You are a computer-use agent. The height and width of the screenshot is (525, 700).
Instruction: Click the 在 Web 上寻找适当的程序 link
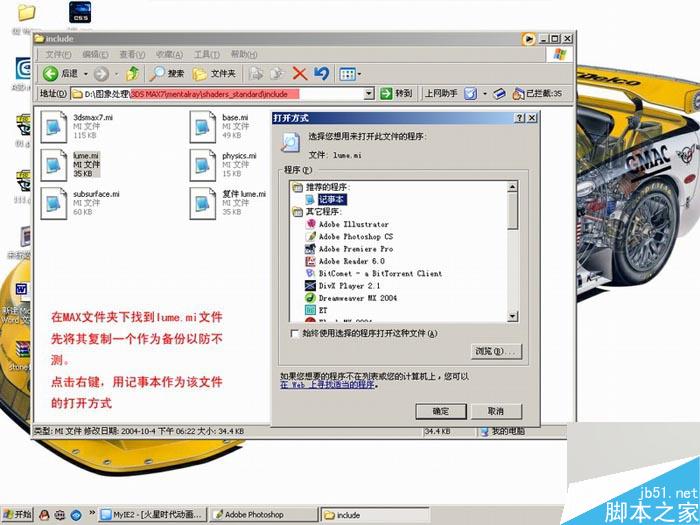click(327, 384)
